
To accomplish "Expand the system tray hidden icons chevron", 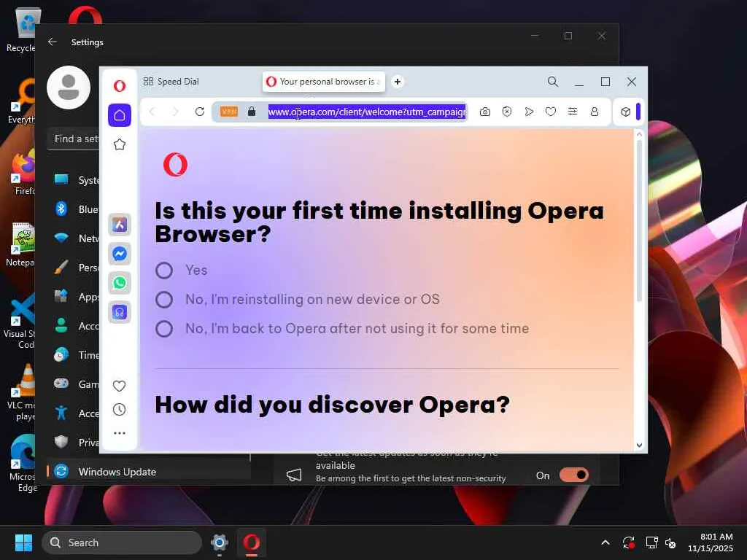I will click(605, 542).
